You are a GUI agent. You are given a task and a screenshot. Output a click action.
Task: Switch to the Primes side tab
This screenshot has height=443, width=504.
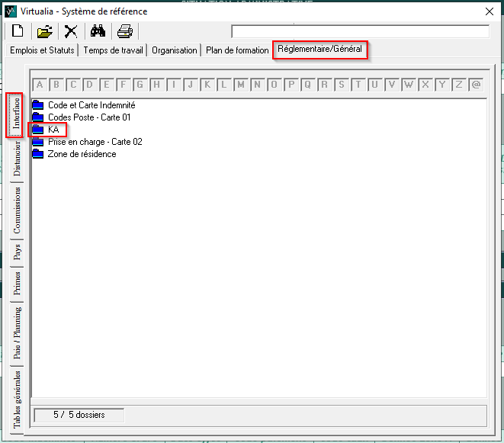coord(17,282)
